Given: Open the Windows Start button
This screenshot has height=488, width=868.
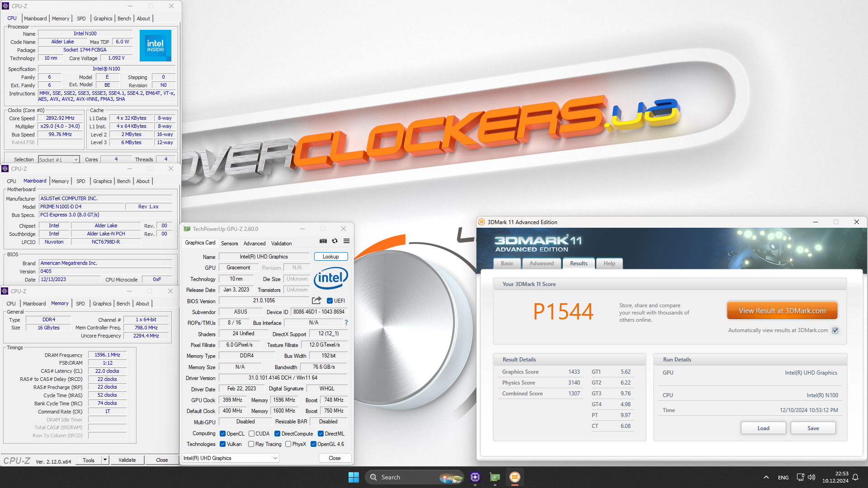Looking at the screenshot, I should point(354,477).
